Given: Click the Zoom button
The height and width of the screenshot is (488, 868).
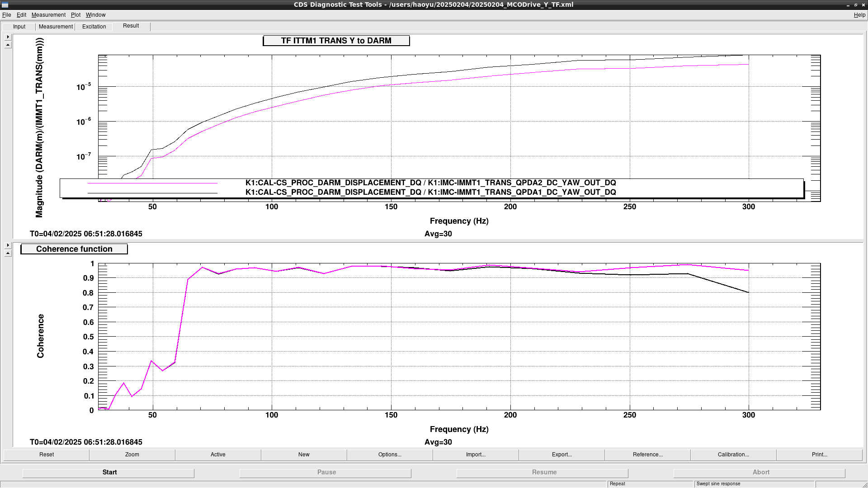Looking at the screenshot, I should 132,455.
